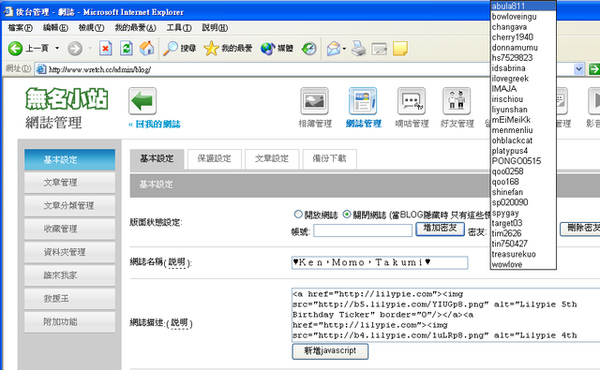This screenshot has width=600, height=370.
Task: Select 關閉網誌 radio button
Action: click(x=347, y=214)
